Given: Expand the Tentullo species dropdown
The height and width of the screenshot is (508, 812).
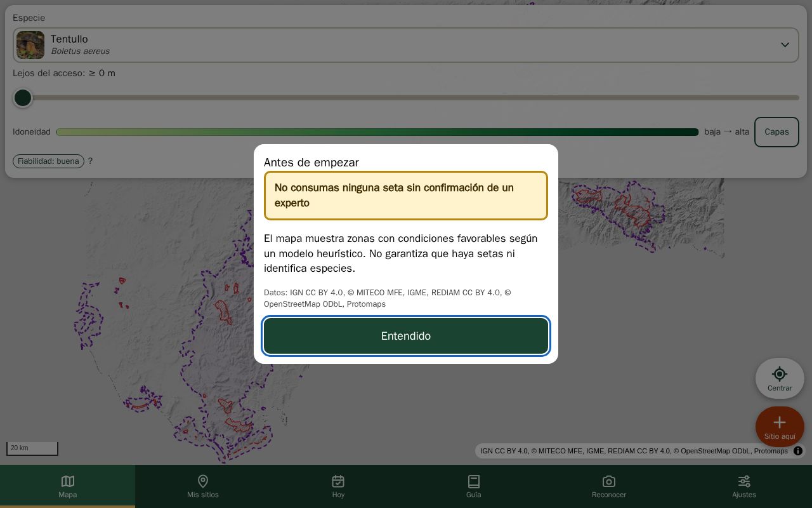Looking at the screenshot, I should coord(406,45).
